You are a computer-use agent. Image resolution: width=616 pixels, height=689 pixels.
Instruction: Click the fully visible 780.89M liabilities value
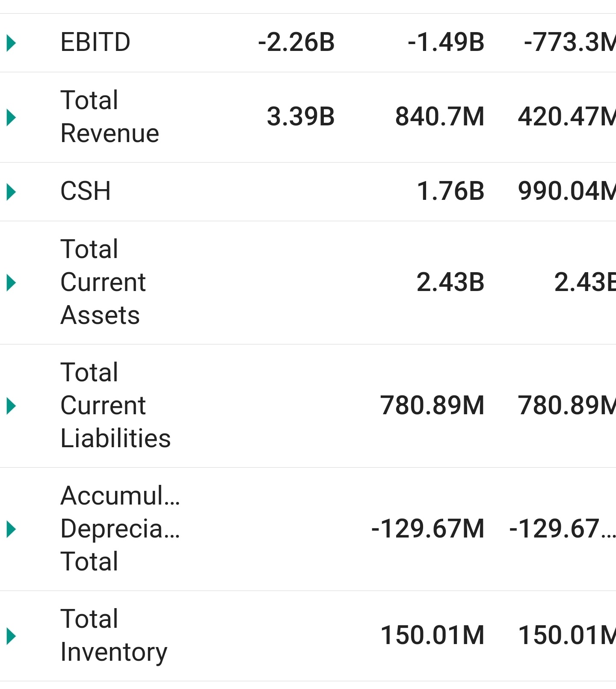pyautogui.click(x=432, y=406)
